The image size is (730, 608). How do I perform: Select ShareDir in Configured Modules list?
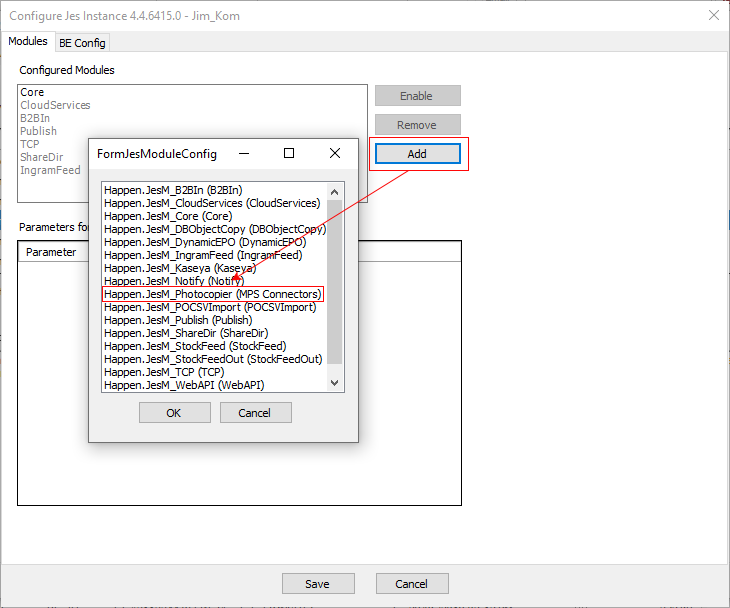[41, 157]
